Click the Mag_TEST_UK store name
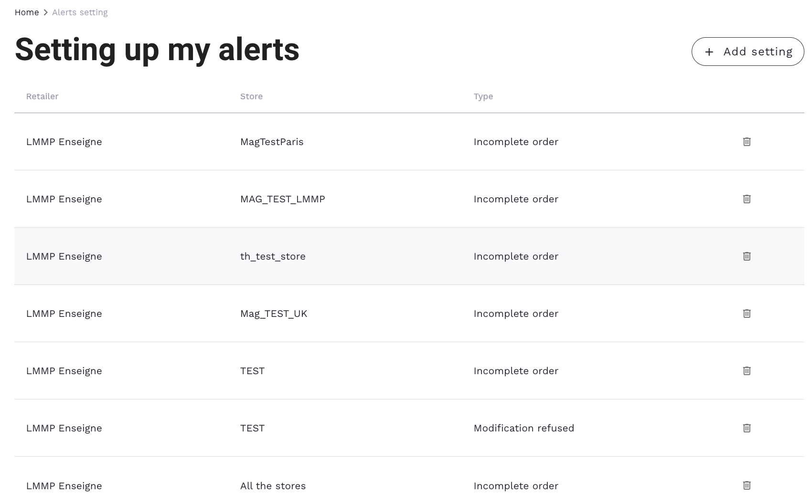This screenshot has width=812, height=504. (274, 314)
